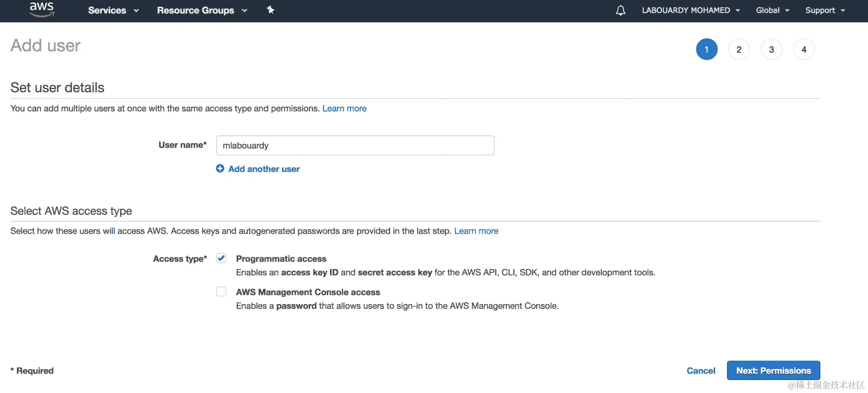Open Learn more link about access types

pos(476,231)
